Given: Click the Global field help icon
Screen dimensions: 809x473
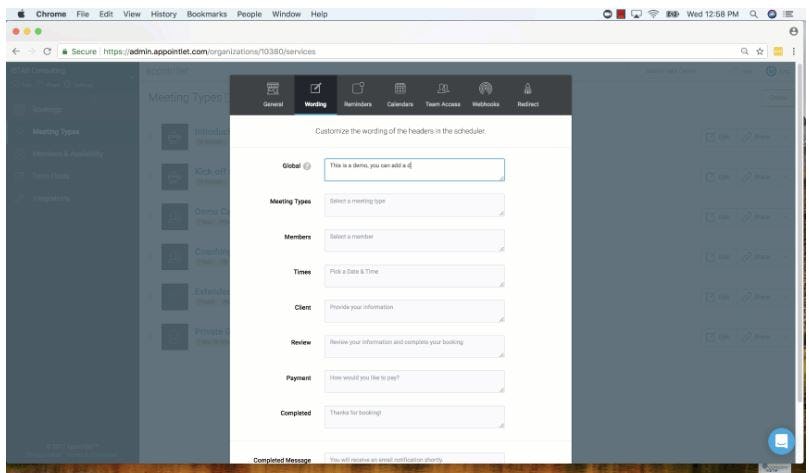Looking at the screenshot, I should (x=307, y=166).
